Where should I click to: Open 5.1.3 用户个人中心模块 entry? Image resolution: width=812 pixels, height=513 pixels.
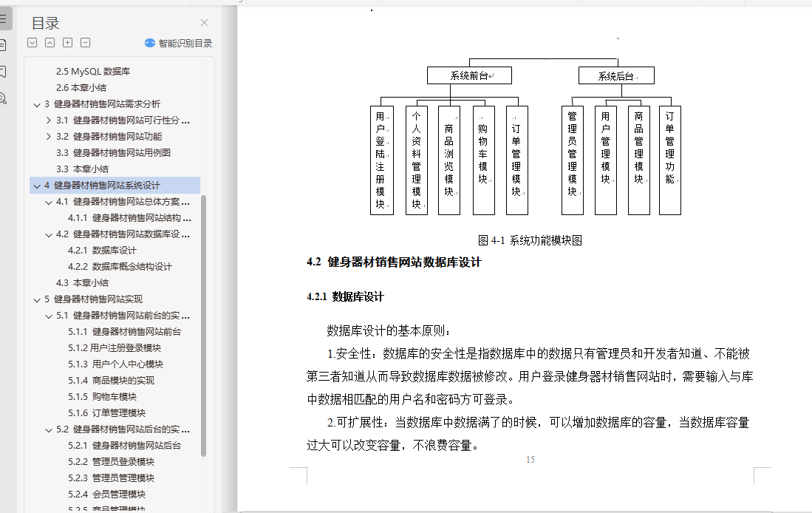(x=115, y=364)
